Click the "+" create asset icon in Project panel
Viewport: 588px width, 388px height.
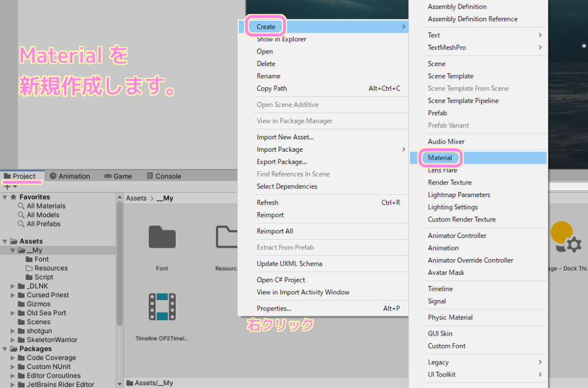pyautogui.click(x=7, y=186)
